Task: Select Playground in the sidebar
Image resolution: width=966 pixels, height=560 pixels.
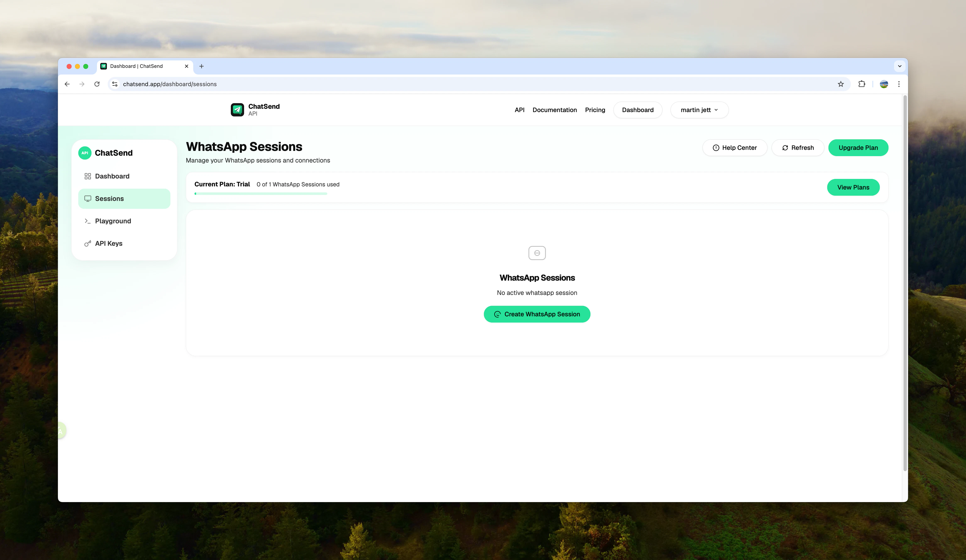Action: [124, 221]
